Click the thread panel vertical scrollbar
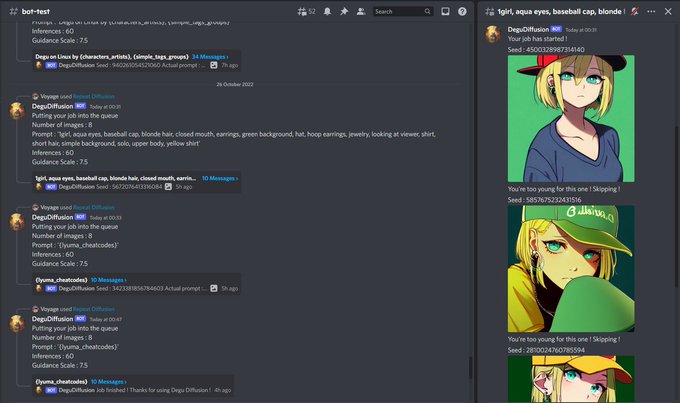 (677, 208)
